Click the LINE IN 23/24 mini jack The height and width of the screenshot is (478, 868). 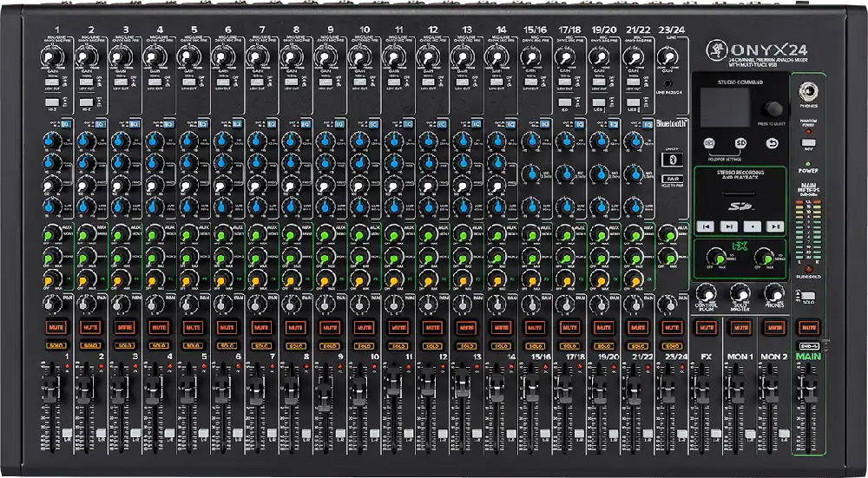tap(668, 84)
